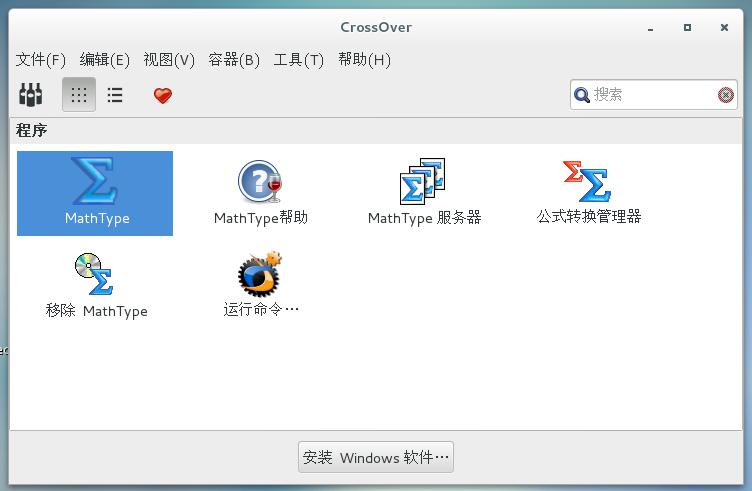Switch to the list view button

pyautogui.click(x=115, y=95)
